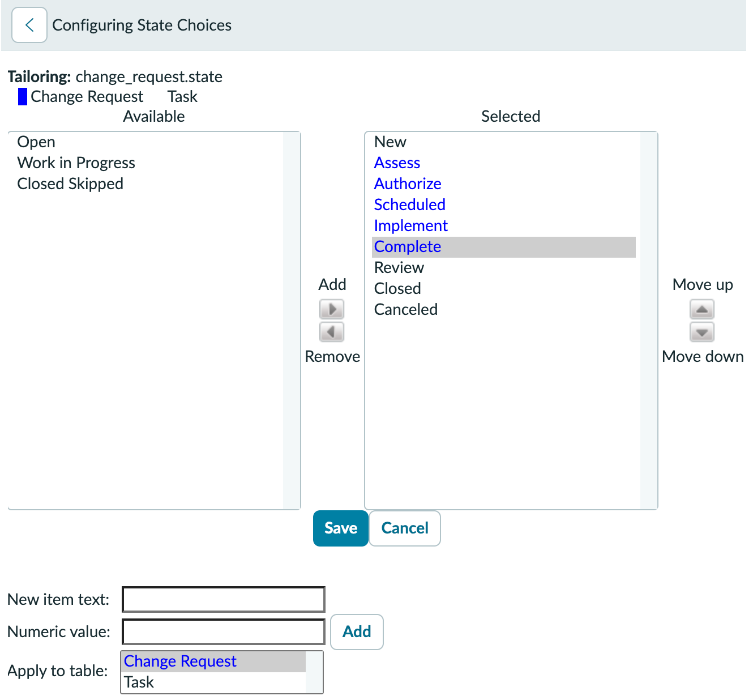Click the Remove left-arrow icon
The width and height of the screenshot is (753, 700).
point(332,331)
